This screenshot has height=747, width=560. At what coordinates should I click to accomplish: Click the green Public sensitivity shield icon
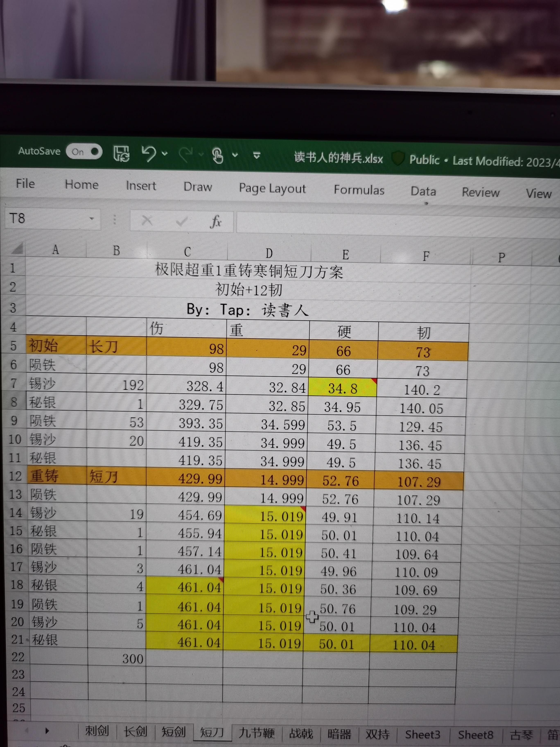tap(398, 158)
